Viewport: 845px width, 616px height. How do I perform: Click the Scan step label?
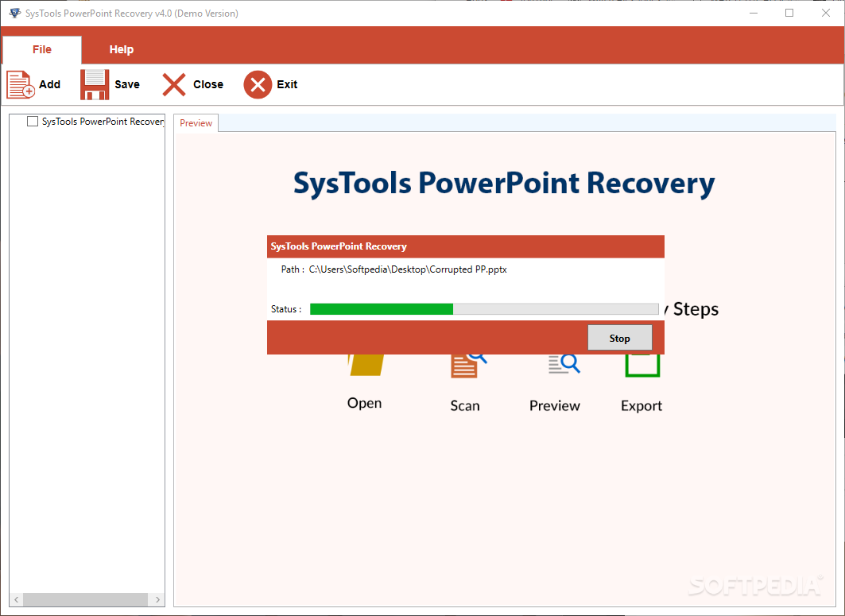[465, 406]
